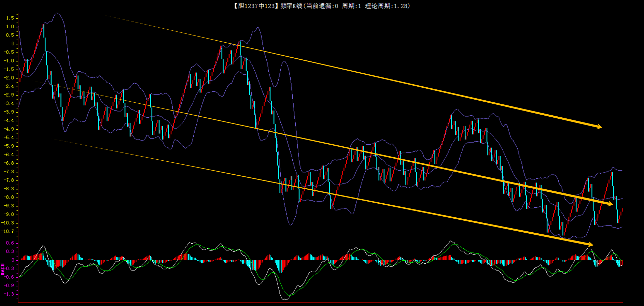Click the 当前遗漏:0 value in the title
This screenshot has width=644, height=306.
pos(322,6)
